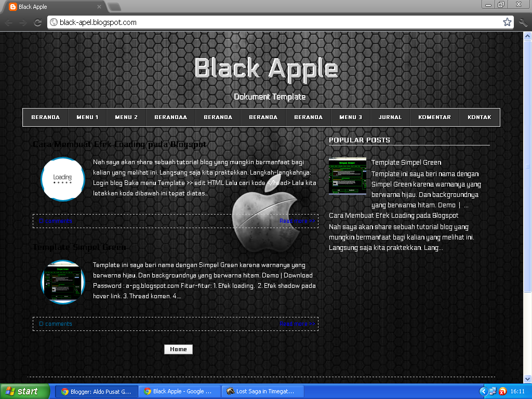Image resolution: width=532 pixels, height=399 pixels.
Task: Close the Black Apple browser tab
Action: 99,6
